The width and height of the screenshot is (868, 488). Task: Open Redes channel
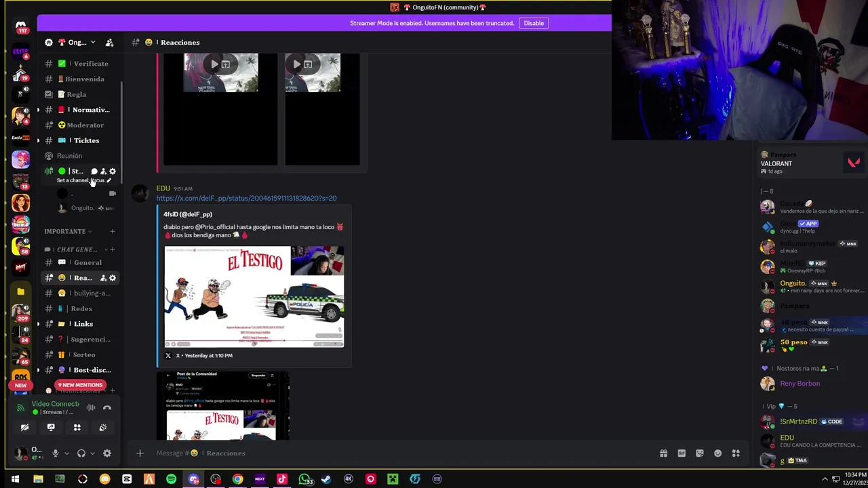tap(80, 308)
